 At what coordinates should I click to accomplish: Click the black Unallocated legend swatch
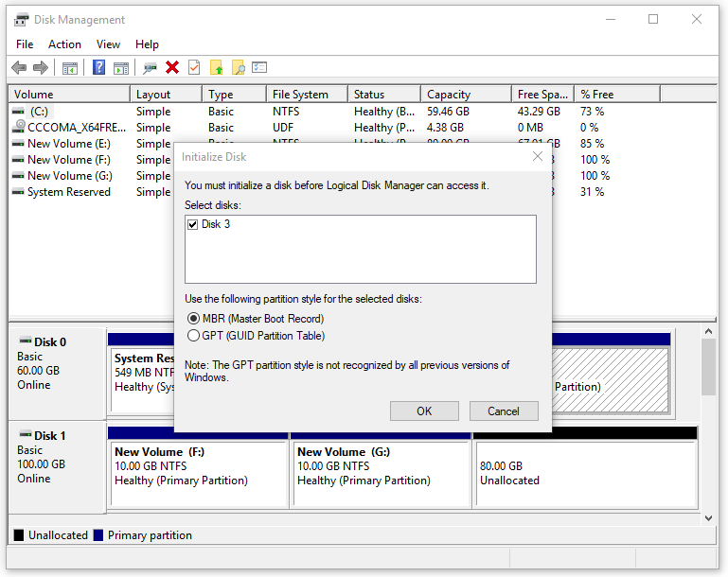point(19,535)
